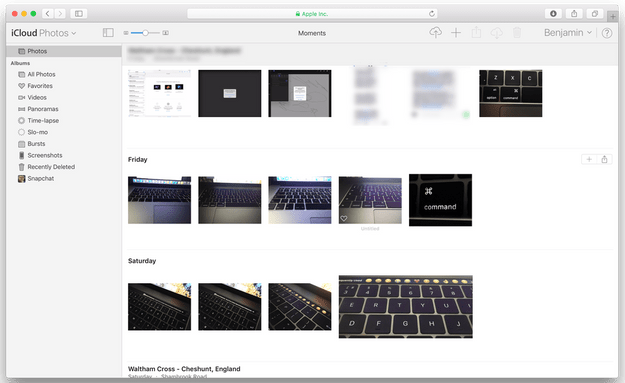625x383 pixels.
Task: Open the second Friday keyboard photo
Action: click(230, 200)
